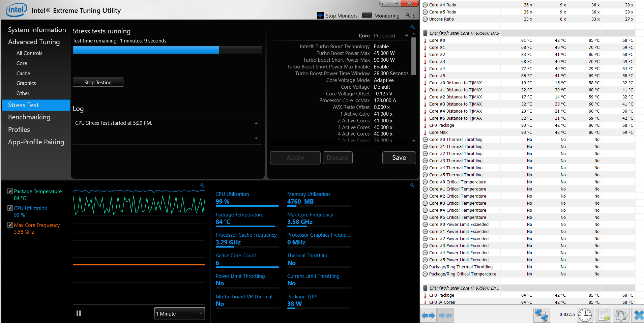Click Turbo Boost Power Max 45.000 W value
Image resolution: width=644 pixels, height=323 pixels.
pyautogui.click(x=384, y=53)
